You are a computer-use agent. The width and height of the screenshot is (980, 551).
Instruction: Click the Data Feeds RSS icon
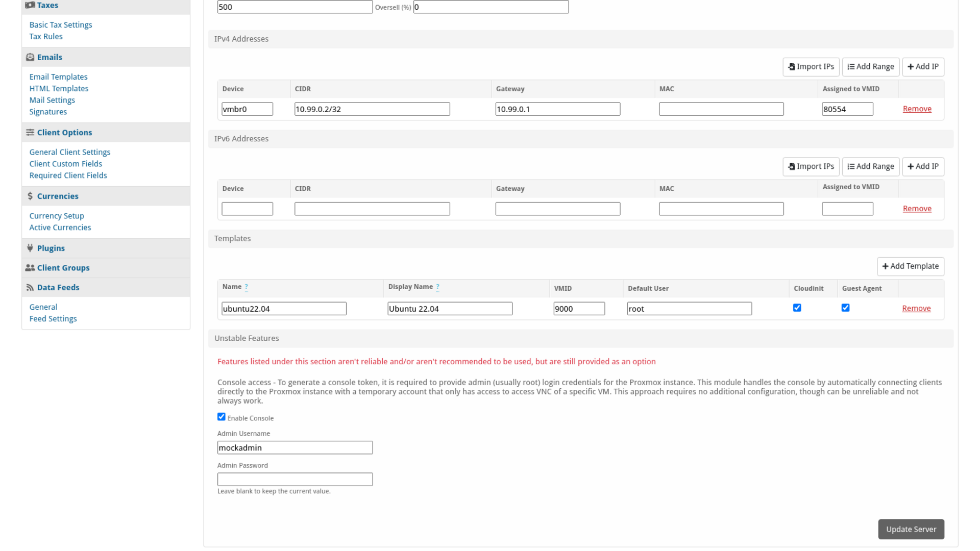click(x=30, y=287)
